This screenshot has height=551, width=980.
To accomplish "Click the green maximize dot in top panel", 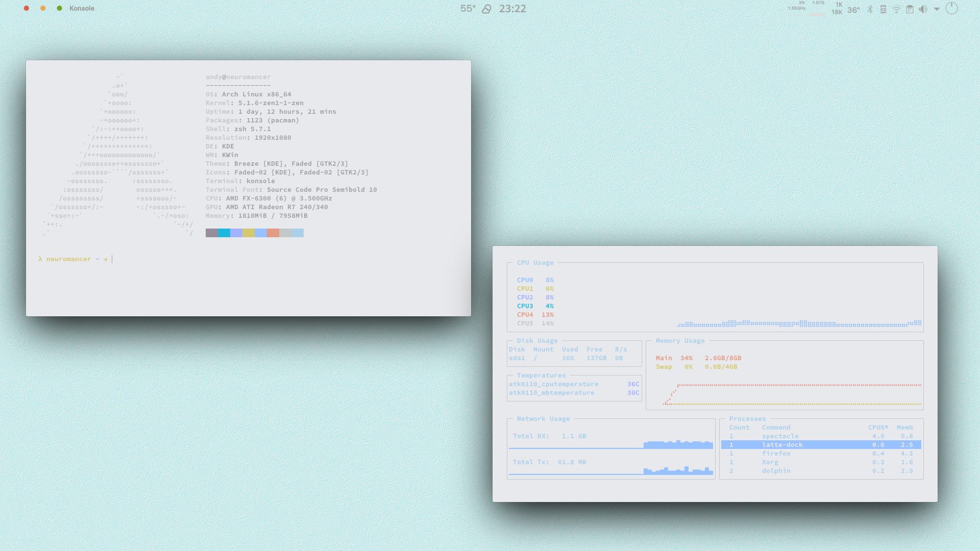I will coord(59,8).
